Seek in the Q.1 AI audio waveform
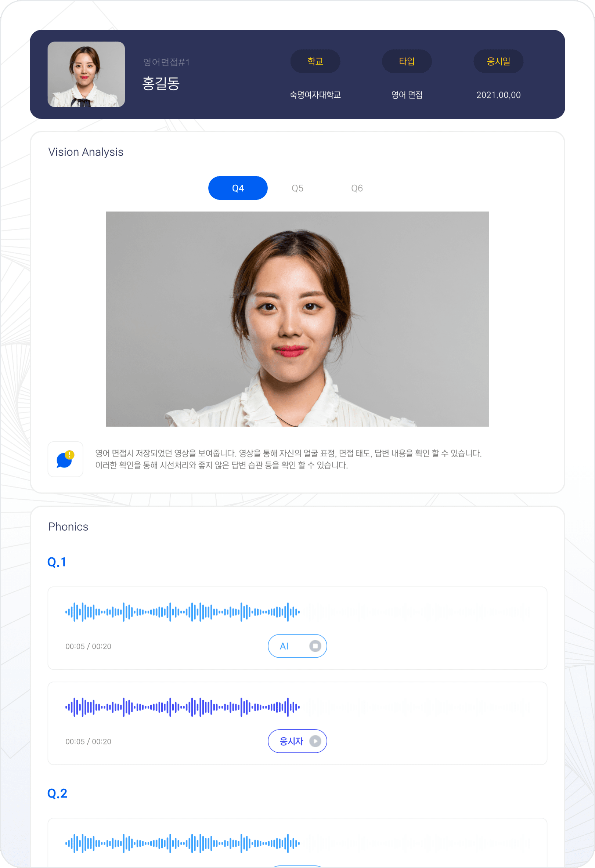This screenshot has width=595, height=868. point(183,612)
